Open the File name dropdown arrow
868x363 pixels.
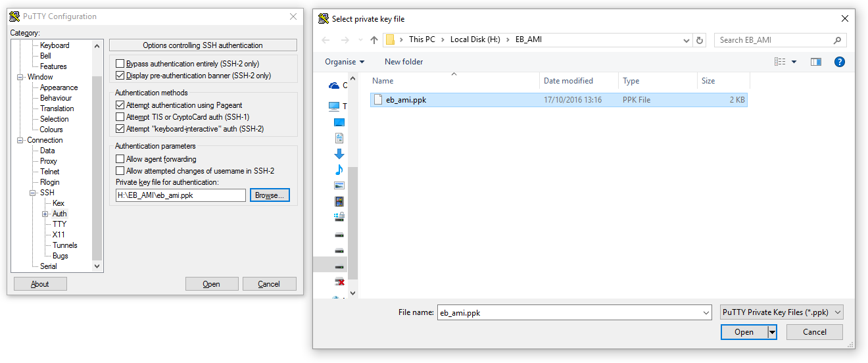(706, 313)
